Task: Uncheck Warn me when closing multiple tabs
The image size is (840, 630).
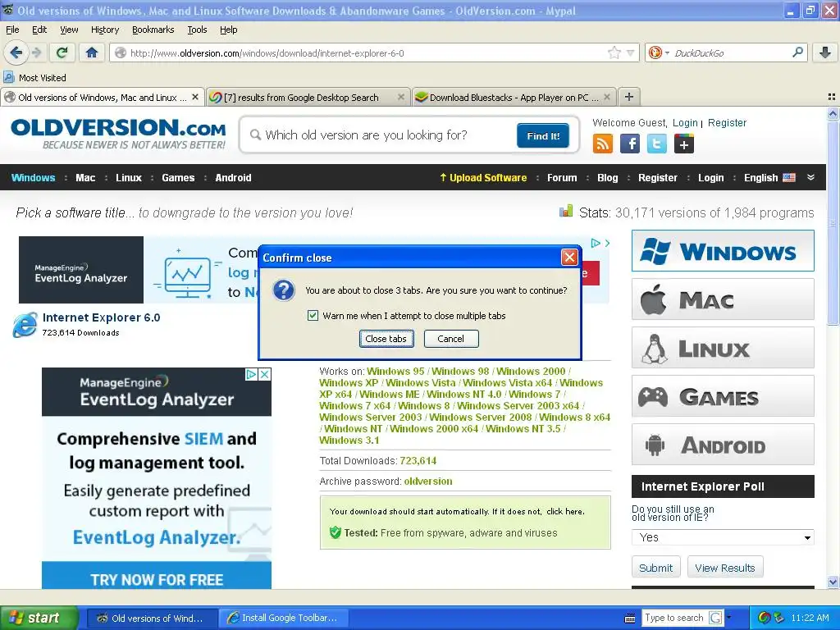Action: tap(313, 316)
